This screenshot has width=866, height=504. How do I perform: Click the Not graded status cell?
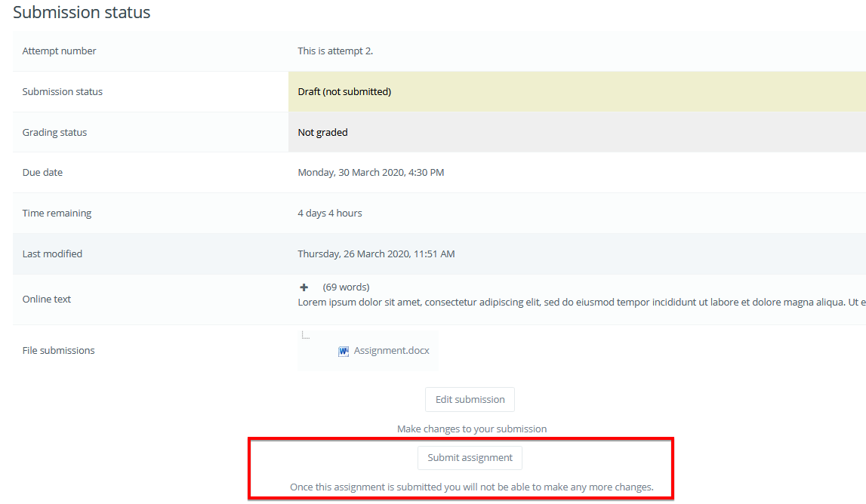point(322,133)
